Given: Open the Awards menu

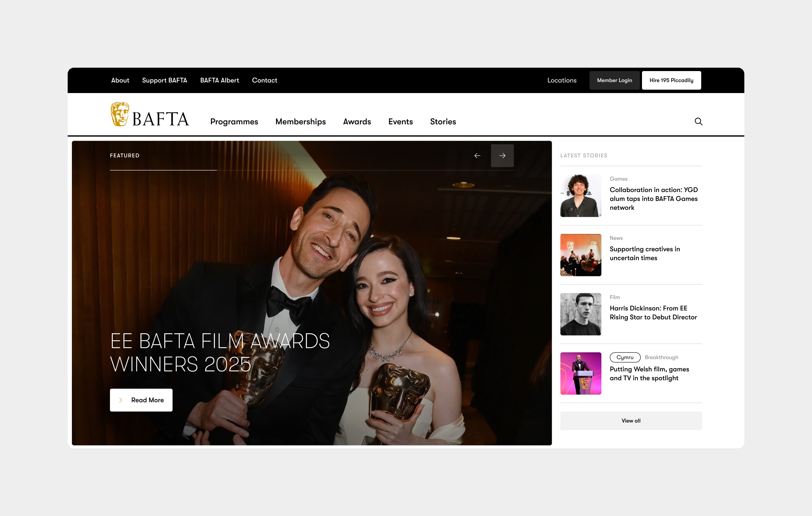Looking at the screenshot, I should click(357, 122).
